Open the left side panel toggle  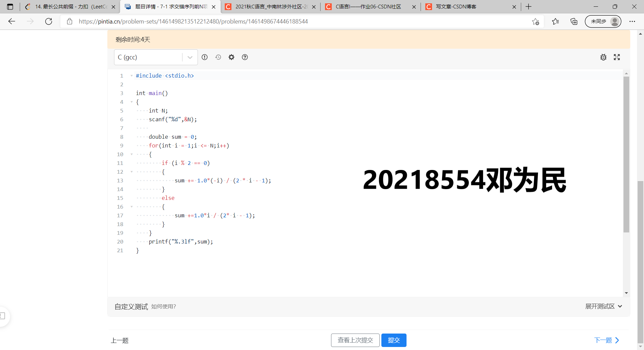[3, 316]
